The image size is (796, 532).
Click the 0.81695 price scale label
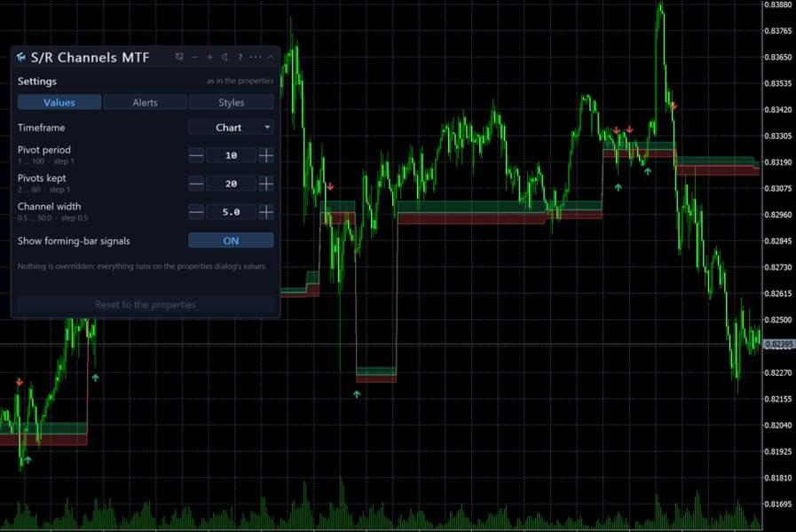click(x=778, y=505)
